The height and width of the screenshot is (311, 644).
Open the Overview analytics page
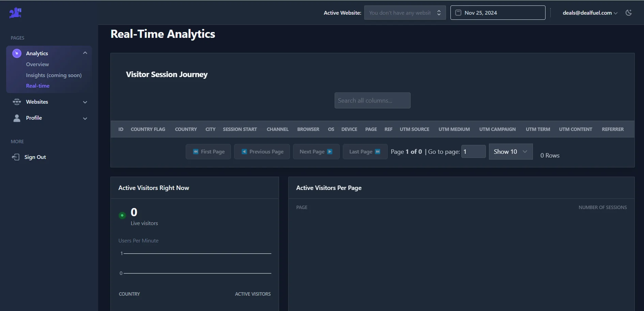[37, 64]
